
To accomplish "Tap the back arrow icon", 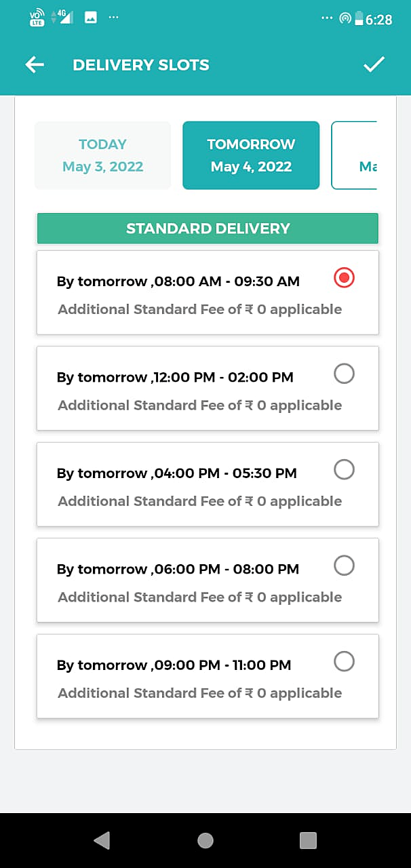I will click(34, 64).
